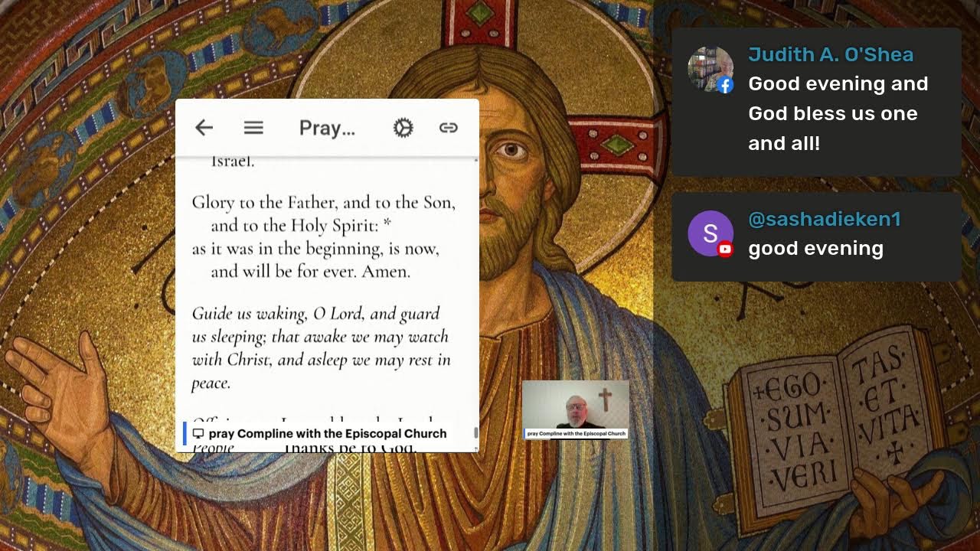The image size is (980, 551).
Task: Click the italic word 'peace.'
Action: 211,383
